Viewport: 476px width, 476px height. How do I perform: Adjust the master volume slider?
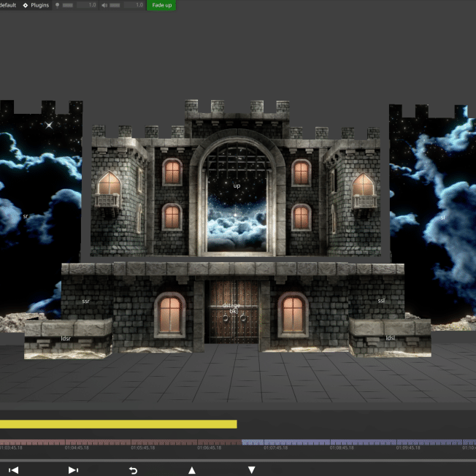[x=115, y=5]
